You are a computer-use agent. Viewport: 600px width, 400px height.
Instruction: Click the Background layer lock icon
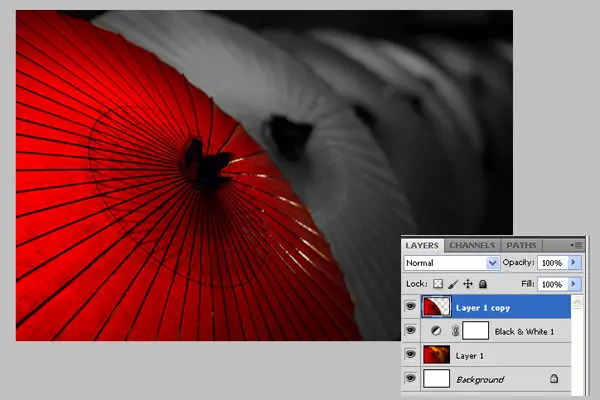(x=554, y=379)
